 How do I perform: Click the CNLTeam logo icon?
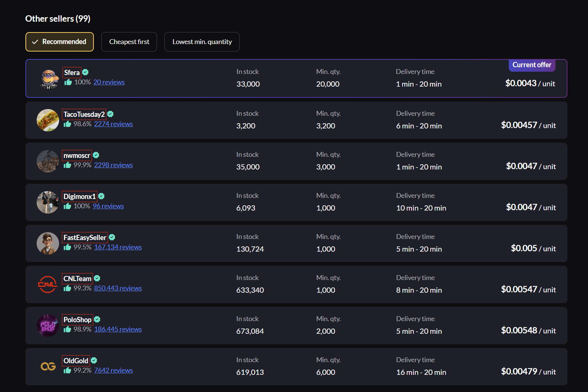click(x=48, y=284)
